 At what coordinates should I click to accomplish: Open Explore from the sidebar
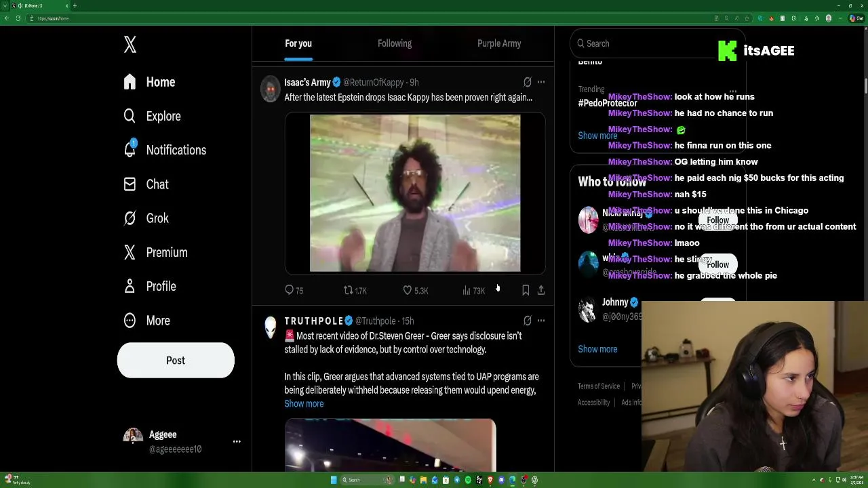(x=152, y=116)
